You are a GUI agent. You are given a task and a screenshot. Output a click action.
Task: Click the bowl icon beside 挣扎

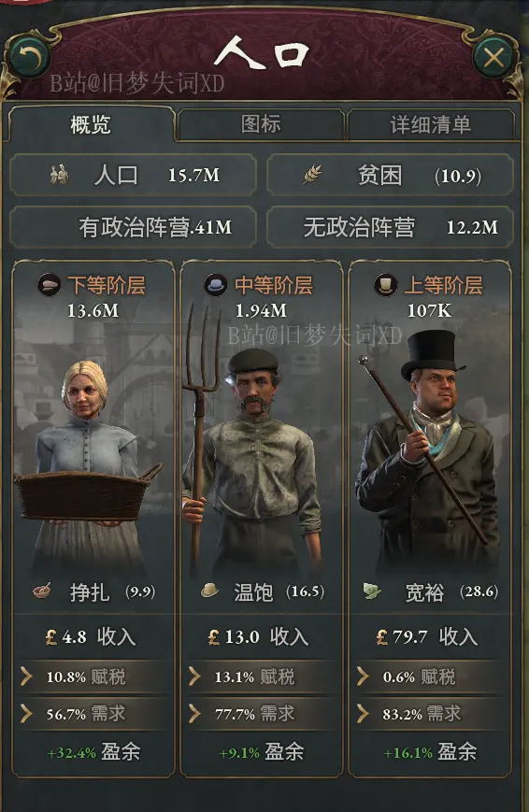point(42,591)
